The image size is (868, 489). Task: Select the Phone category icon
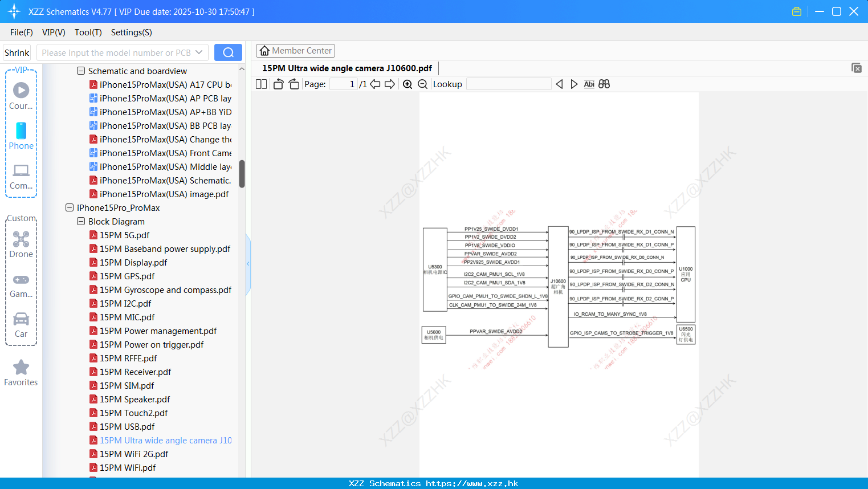[21, 136]
